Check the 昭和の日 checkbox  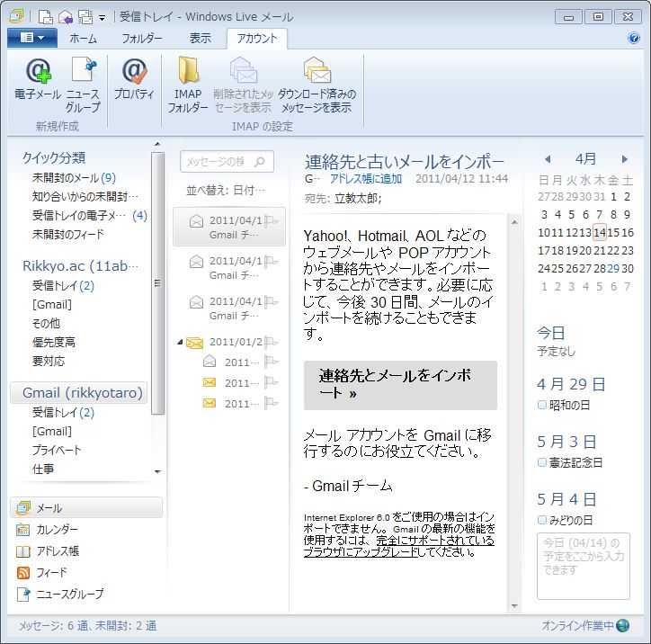click(542, 405)
